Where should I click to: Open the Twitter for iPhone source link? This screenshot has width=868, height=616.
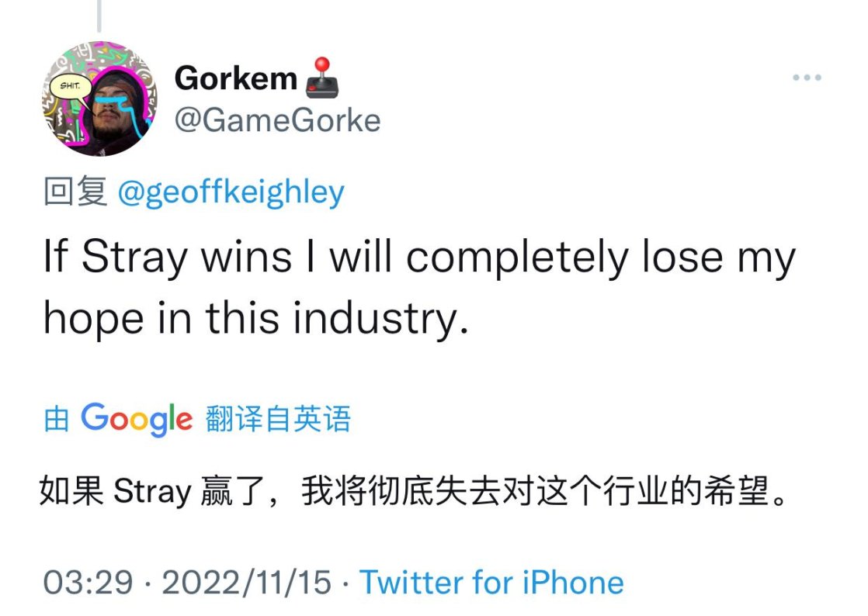pos(491,583)
